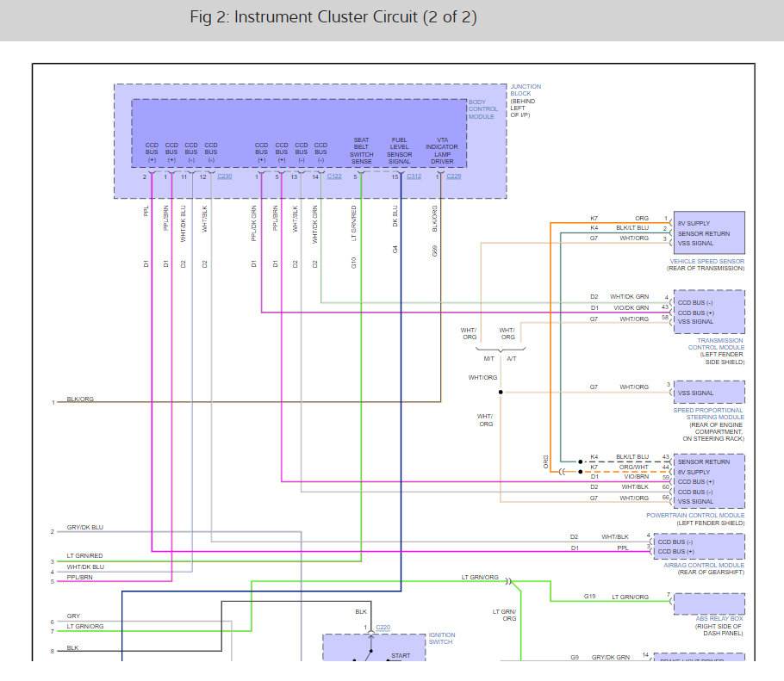The image size is (784, 681).
Task: Click the GRY wire label at pin 6
Action: tap(73, 616)
